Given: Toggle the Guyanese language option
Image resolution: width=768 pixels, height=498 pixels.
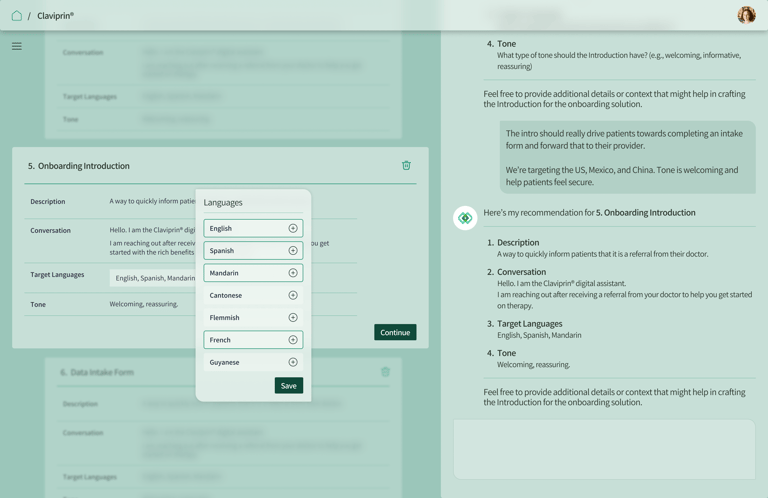Looking at the screenshot, I should coord(253,362).
